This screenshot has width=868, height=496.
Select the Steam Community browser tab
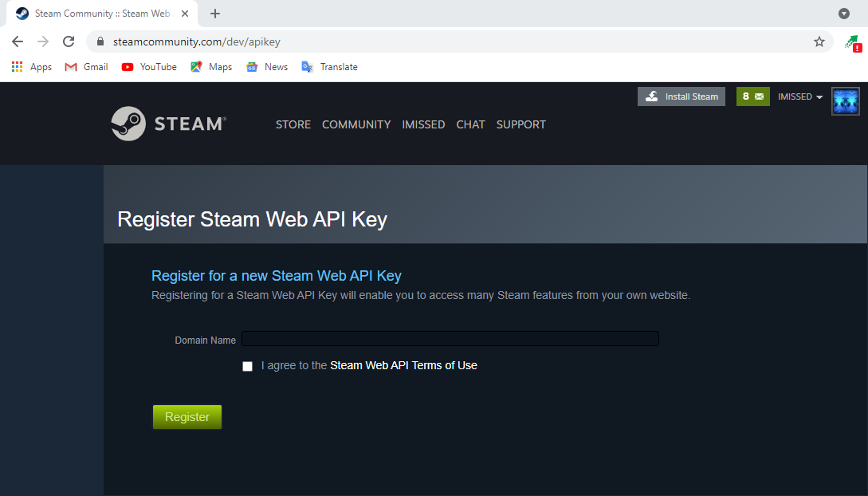coord(101,14)
